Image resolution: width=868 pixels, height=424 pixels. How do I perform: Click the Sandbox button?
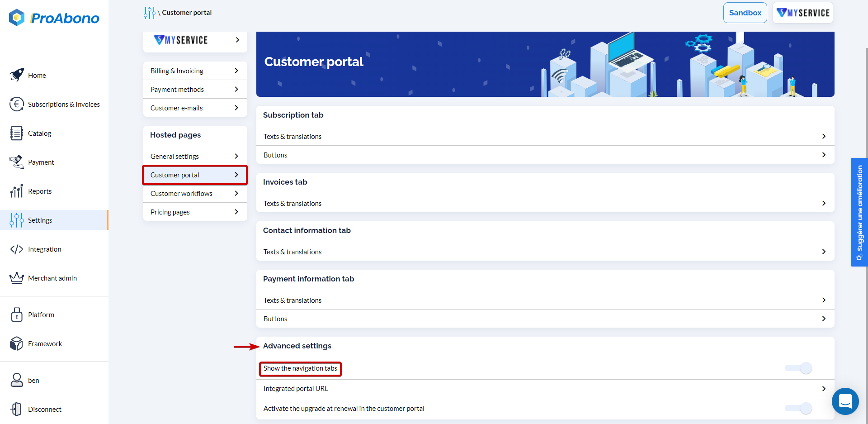(x=745, y=13)
